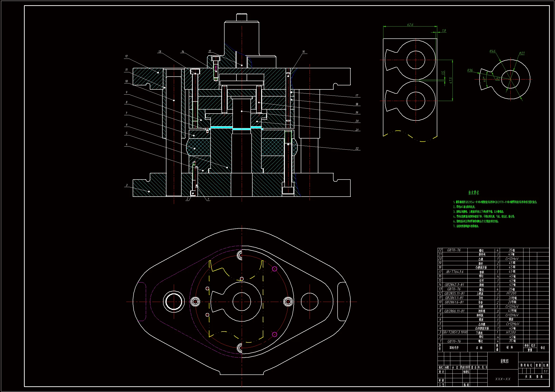This screenshot has width=555, height=392.
Task: Click the 1:1 scale value cell
Action: click(545, 371)
